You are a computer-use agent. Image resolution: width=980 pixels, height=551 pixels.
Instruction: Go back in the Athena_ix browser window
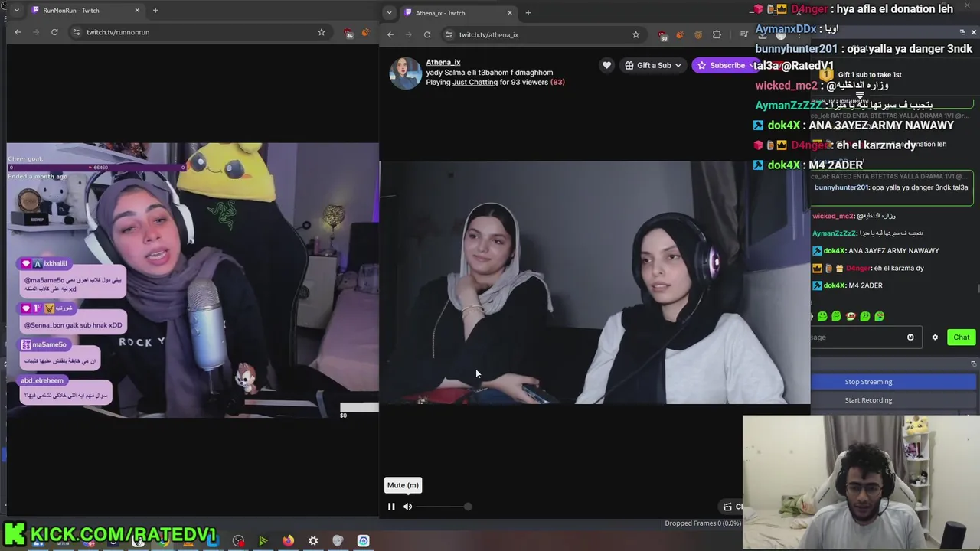tap(390, 34)
